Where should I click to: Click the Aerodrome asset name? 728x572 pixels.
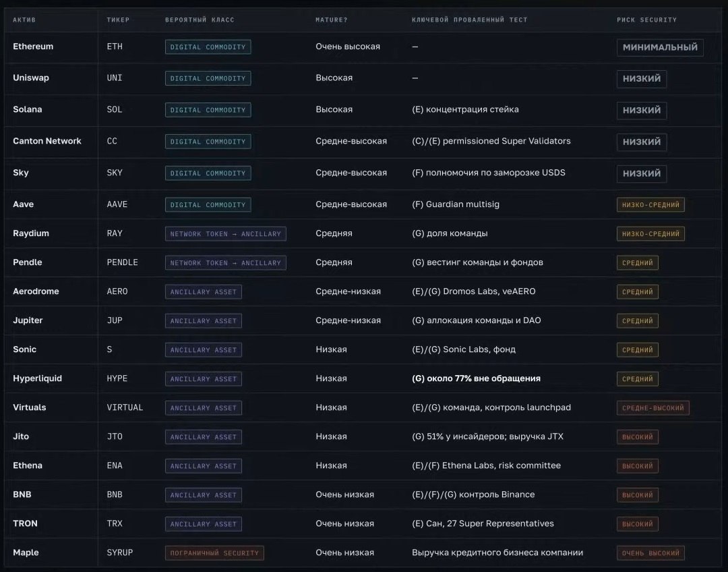tap(36, 291)
